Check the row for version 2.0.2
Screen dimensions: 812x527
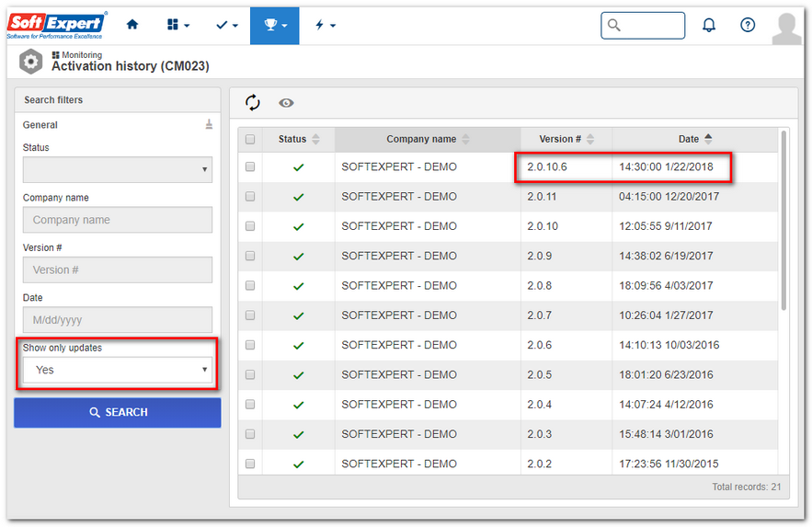click(x=250, y=464)
